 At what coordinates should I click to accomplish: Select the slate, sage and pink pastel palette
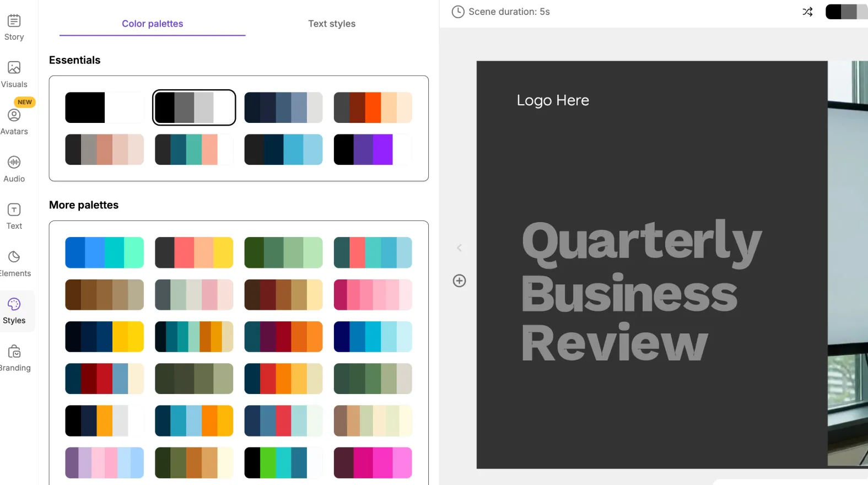point(194,295)
